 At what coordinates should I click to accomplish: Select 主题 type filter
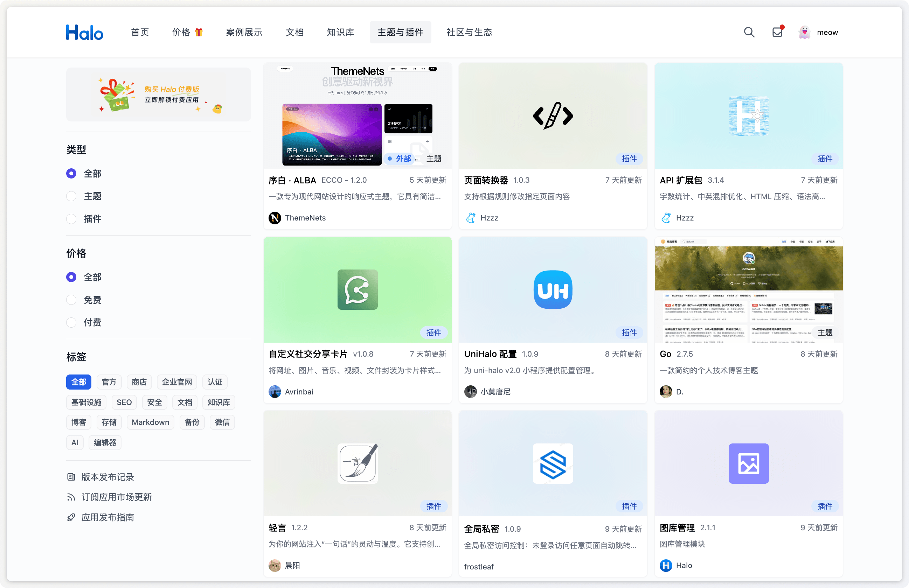(x=71, y=196)
